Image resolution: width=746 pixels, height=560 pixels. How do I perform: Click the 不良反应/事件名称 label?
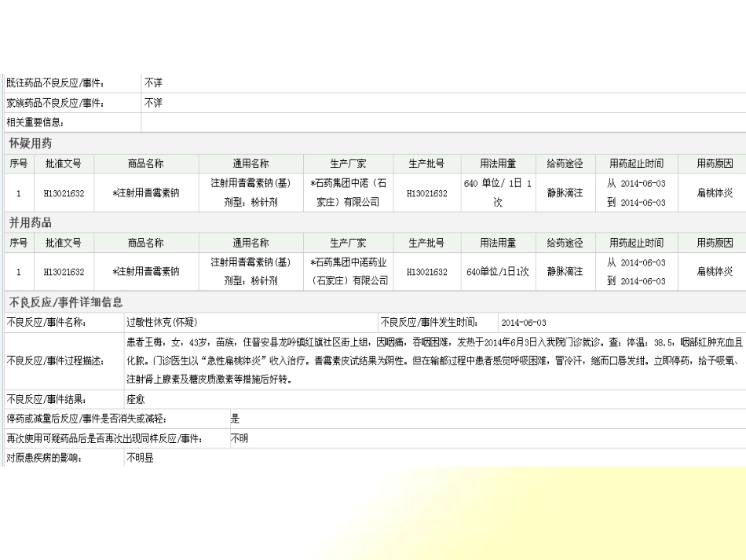[x=46, y=323]
